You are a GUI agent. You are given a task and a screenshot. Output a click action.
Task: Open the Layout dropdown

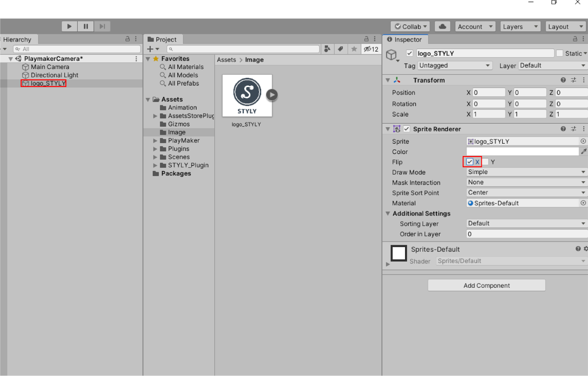(566, 26)
